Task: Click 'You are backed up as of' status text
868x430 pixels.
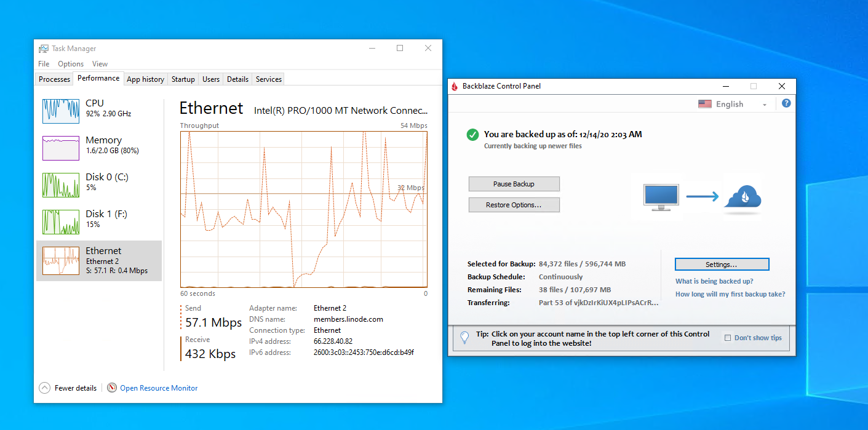Action: (563, 134)
